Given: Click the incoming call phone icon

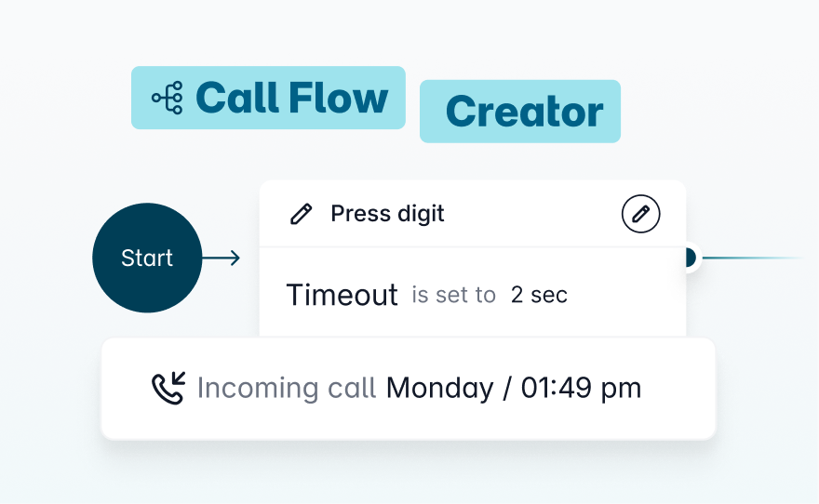Looking at the screenshot, I should tap(169, 387).
